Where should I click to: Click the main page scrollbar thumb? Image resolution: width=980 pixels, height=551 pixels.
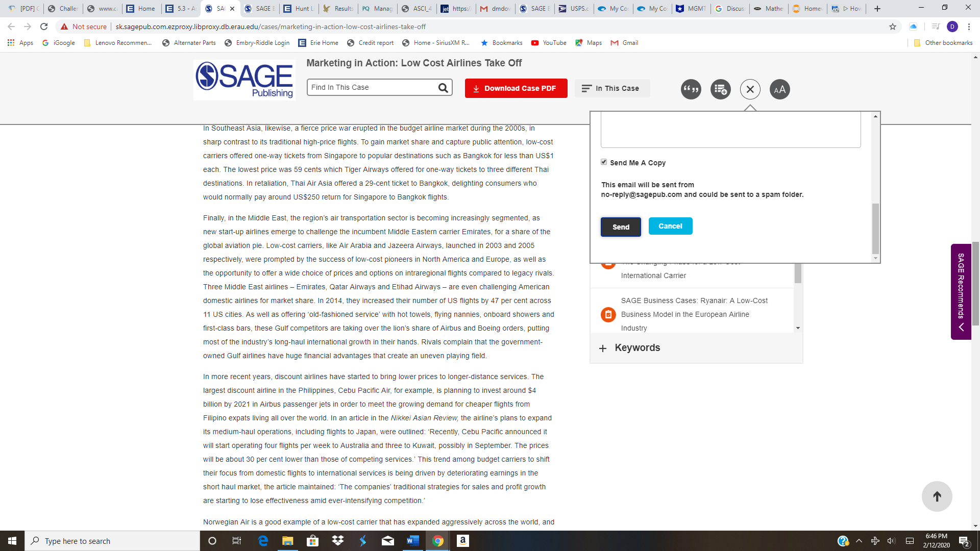[x=975, y=283]
